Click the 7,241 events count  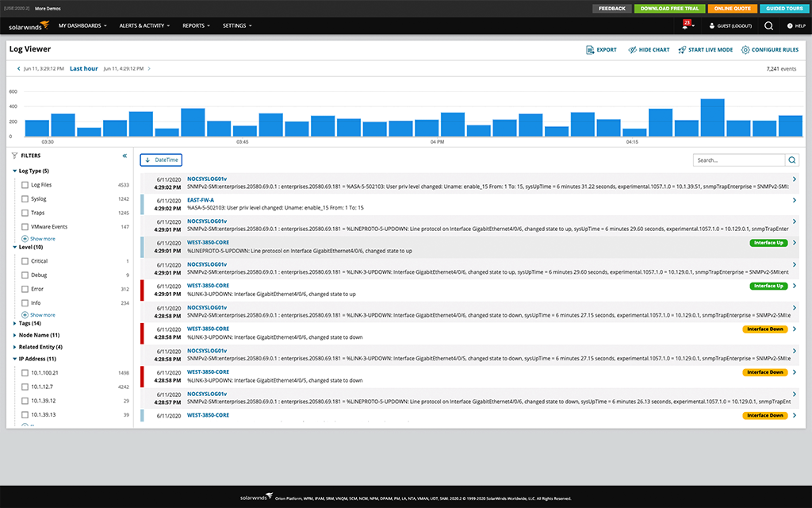[x=781, y=68]
